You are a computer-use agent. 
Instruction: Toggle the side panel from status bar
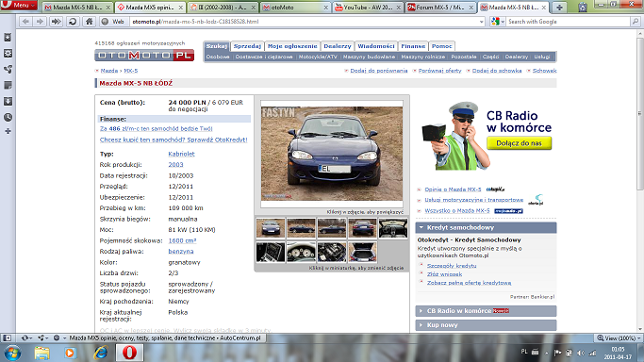pos(7,337)
